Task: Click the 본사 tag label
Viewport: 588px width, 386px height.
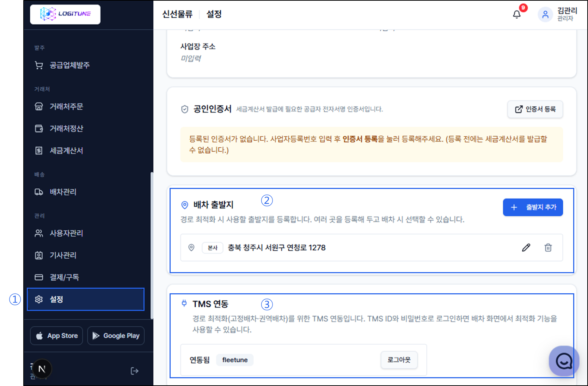Action: (x=213, y=248)
